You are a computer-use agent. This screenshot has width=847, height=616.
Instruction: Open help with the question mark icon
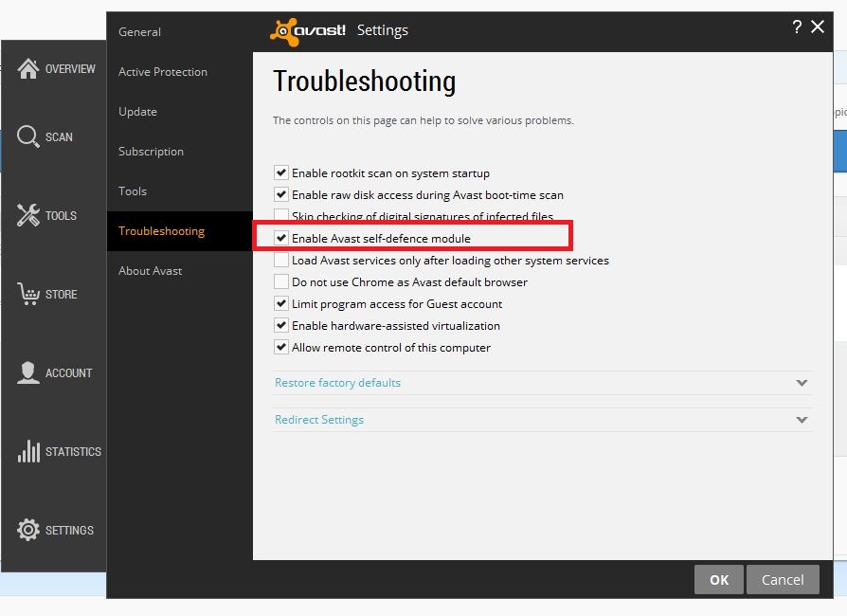click(798, 27)
